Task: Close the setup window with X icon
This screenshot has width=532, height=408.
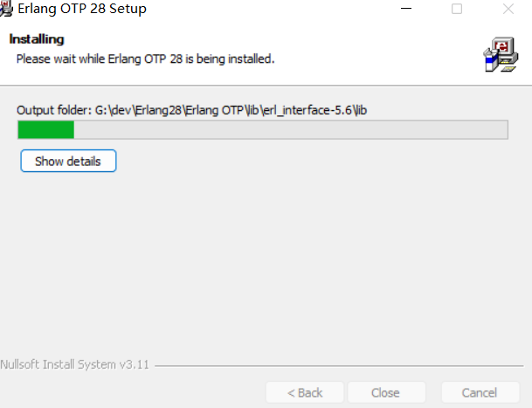Action: (x=508, y=9)
